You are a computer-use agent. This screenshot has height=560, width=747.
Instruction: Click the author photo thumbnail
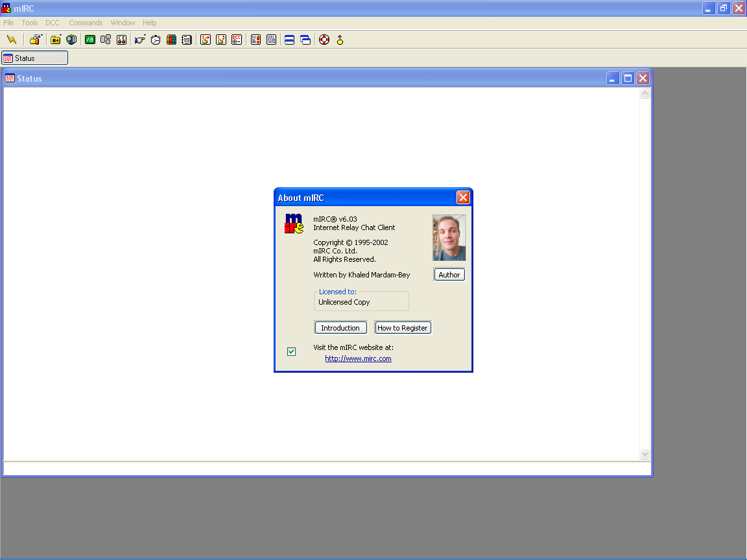pos(449,238)
